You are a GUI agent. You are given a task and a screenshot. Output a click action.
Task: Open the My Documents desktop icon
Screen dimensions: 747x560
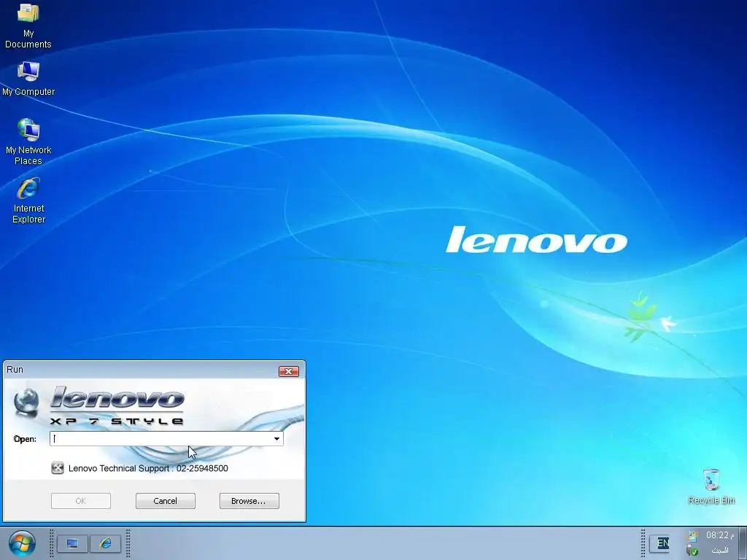coord(28,26)
